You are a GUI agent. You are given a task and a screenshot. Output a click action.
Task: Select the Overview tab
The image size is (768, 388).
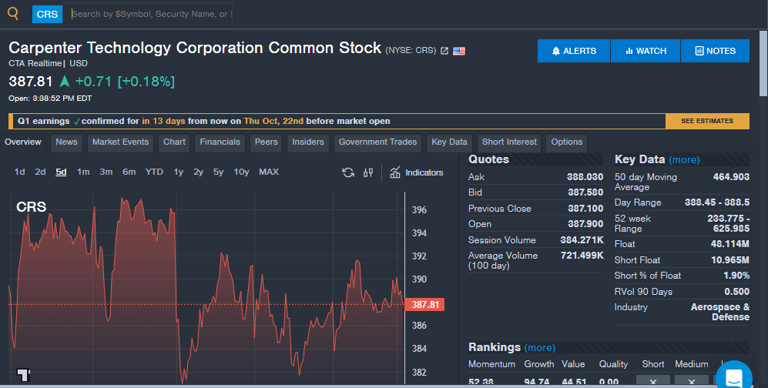coord(23,142)
